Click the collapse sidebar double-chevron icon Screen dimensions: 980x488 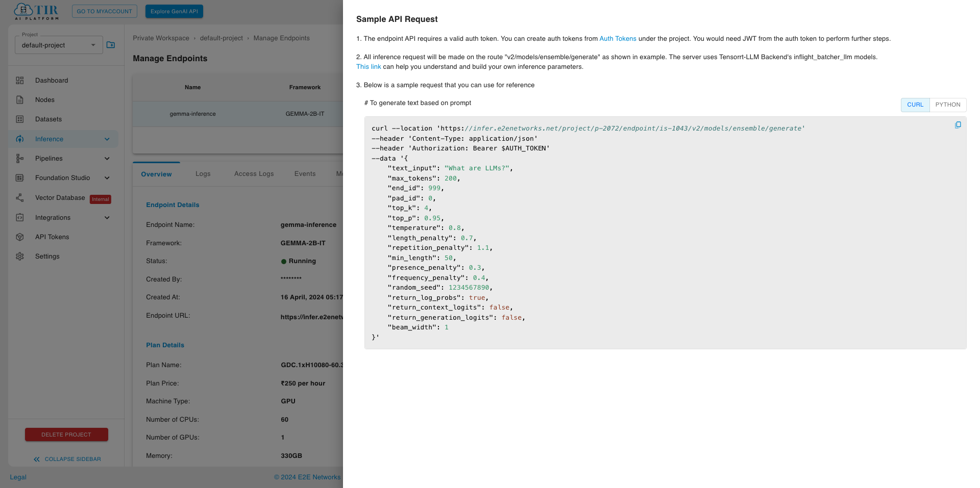pyautogui.click(x=37, y=459)
